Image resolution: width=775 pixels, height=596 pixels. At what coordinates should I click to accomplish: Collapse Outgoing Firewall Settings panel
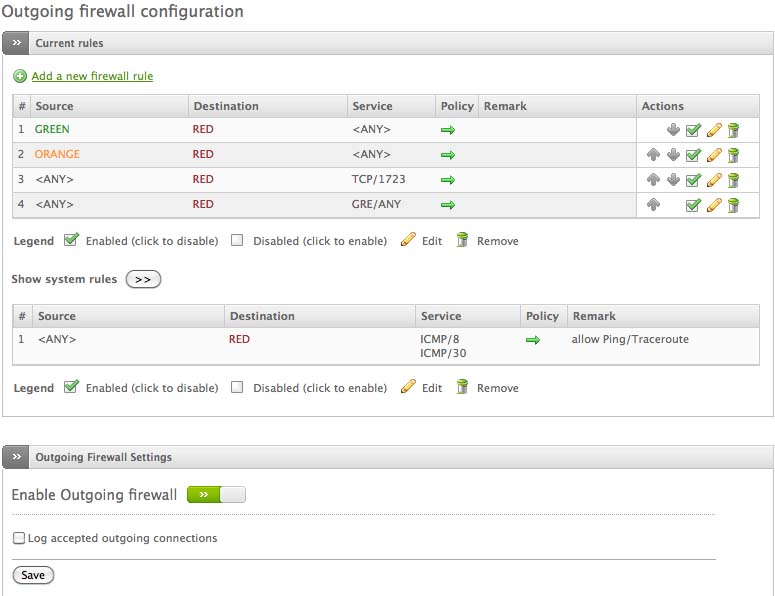[x=16, y=457]
